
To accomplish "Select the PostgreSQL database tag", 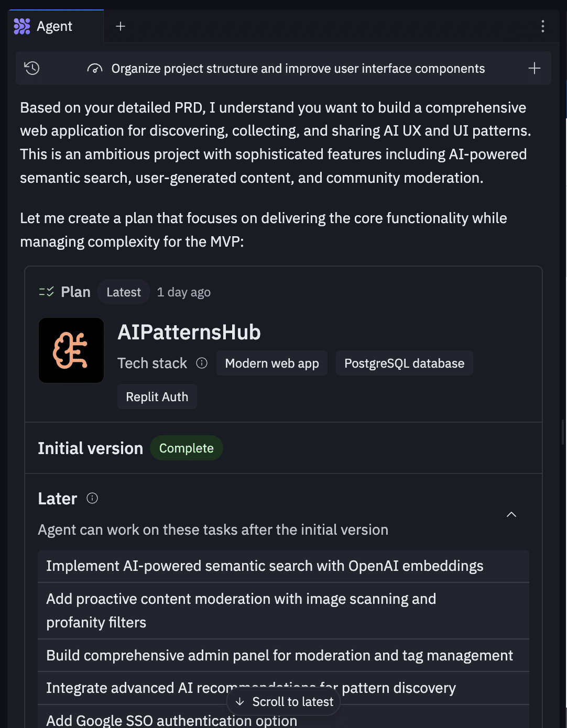I will point(404,363).
